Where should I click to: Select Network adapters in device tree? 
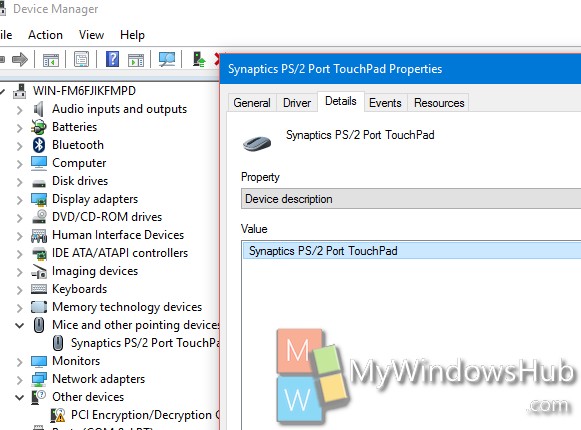98,379
